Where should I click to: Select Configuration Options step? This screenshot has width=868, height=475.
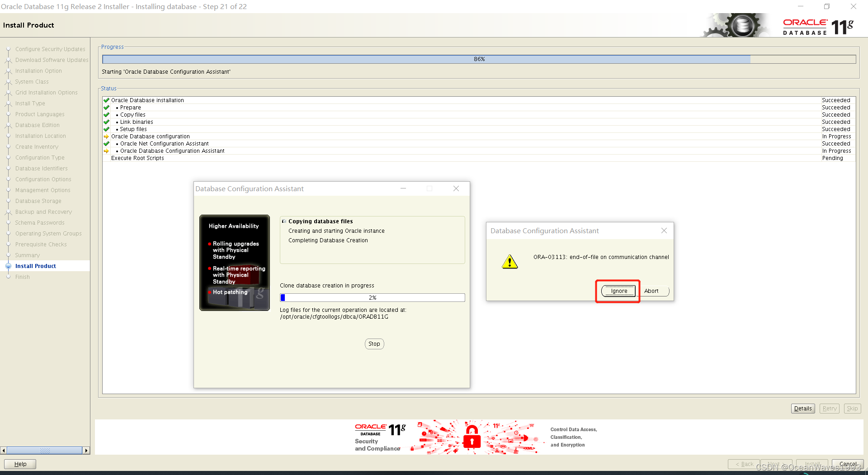point(43,179)
